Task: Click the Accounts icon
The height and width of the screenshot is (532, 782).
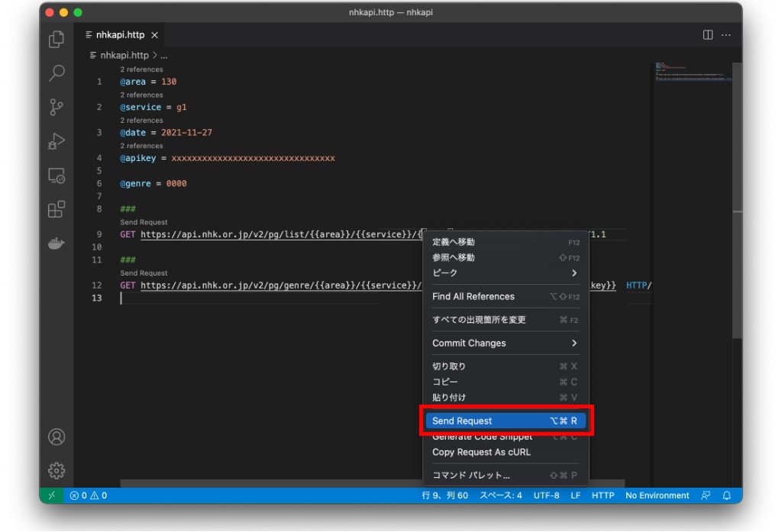Action: click(x=57, y=437)
